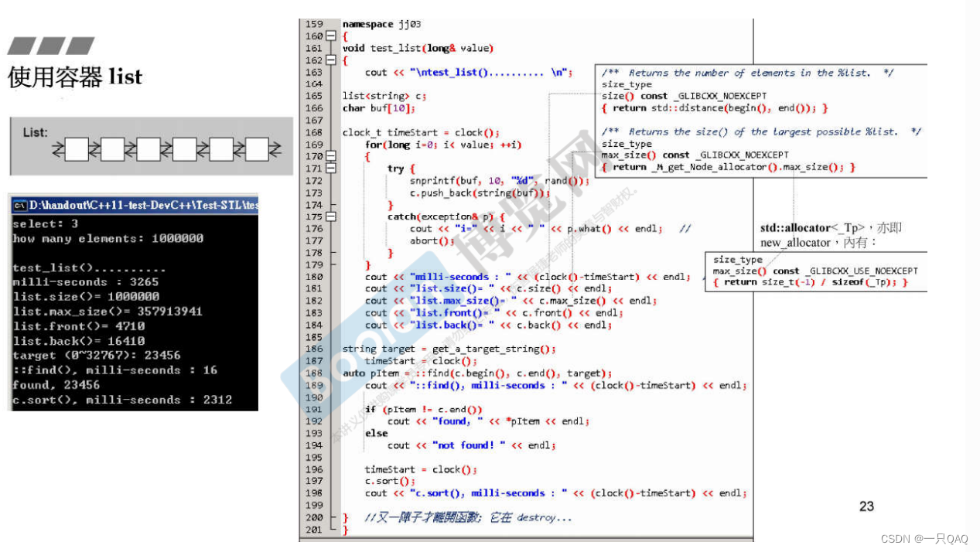Click comment 'Returns the number of elements in the %list.'

[748, 73]
